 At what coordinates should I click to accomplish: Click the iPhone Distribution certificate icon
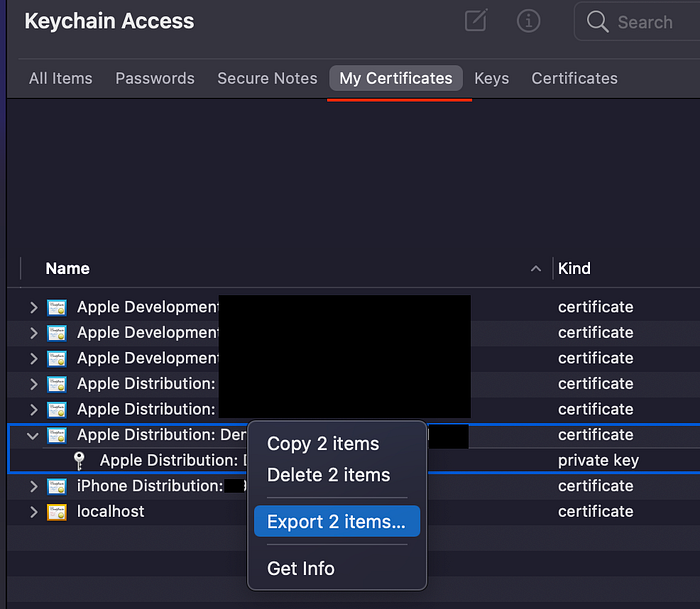tap(57, 486)
